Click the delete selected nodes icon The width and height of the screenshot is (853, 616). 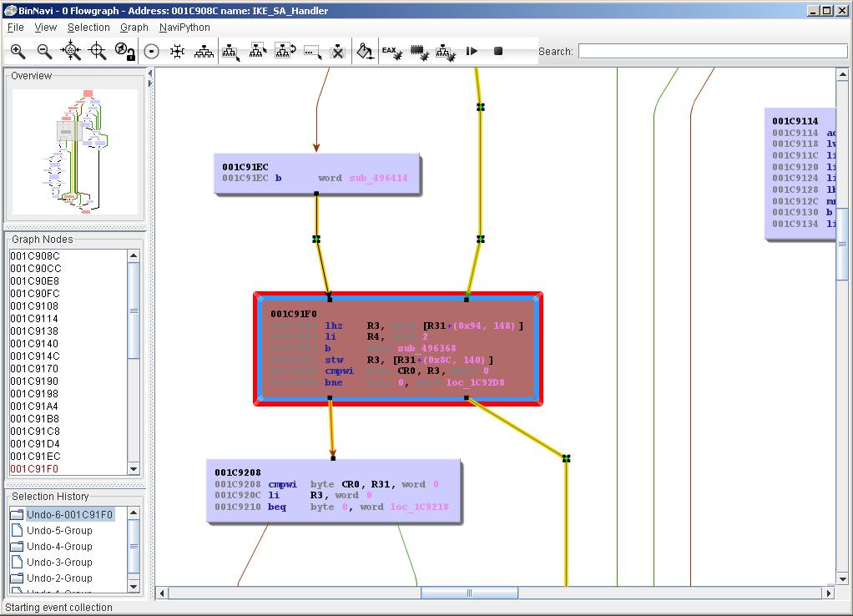(338, 52)
